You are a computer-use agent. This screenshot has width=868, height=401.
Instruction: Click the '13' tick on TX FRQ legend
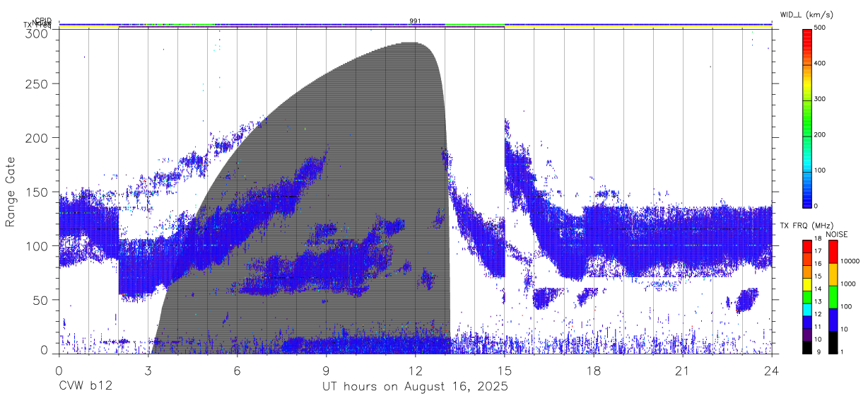point(817,302)
